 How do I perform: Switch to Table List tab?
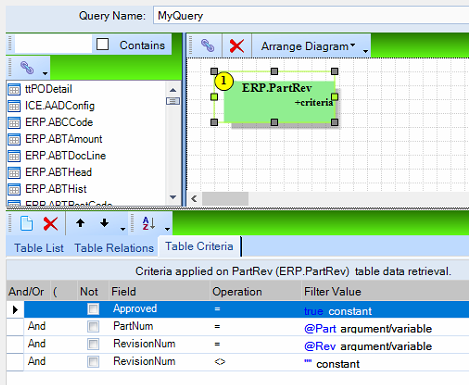click(x=39, y=248)
